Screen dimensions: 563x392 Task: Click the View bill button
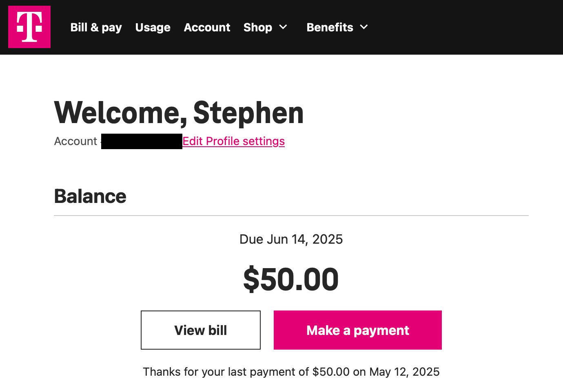[x=200, y=330]
